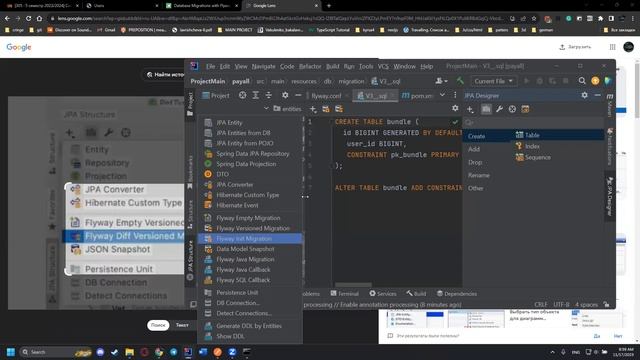The height and width of the screenshot is (360, 640).
Task: Click the collapse all icon in Project panel
Action: (x=269, y=95)
